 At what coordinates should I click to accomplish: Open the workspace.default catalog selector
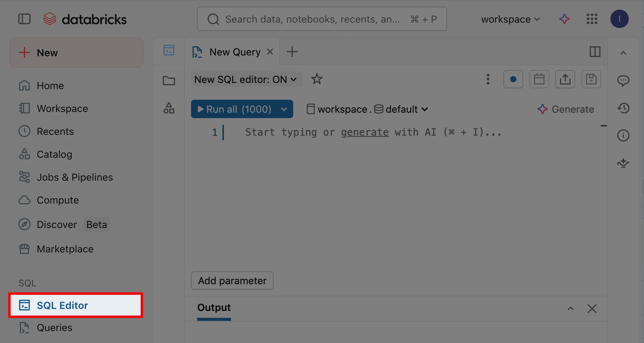click(367, 109)
